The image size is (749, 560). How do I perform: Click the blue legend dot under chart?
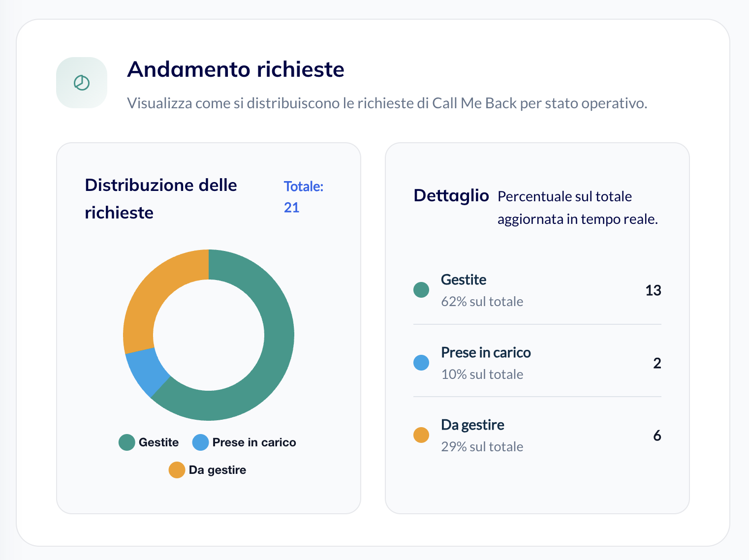[201, 442]
